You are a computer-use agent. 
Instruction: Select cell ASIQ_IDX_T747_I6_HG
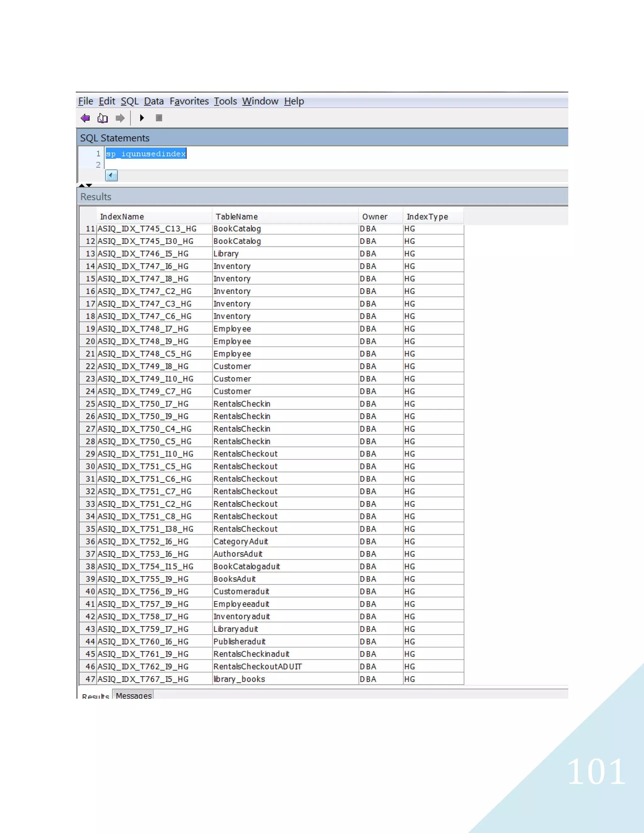pyautogui.click(x=154, y=266)
